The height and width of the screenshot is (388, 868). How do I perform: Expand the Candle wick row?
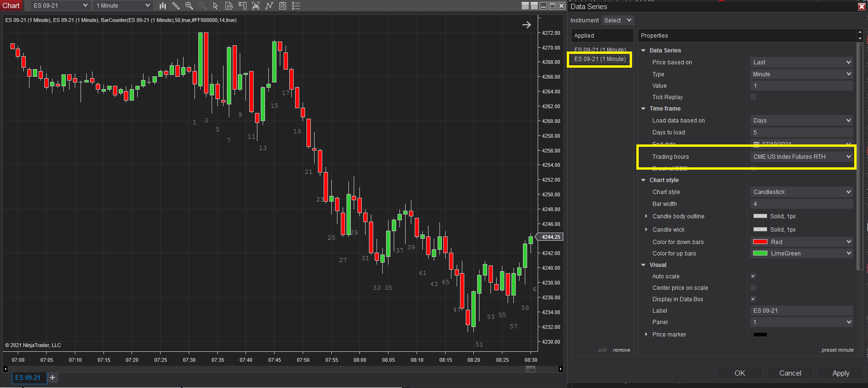pos(646,229)
